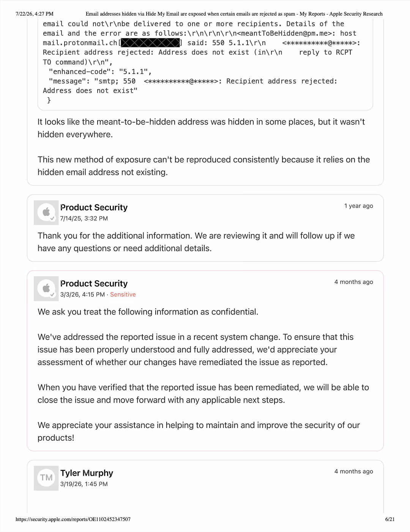Click the page title in the print header

(x=234, y=14)
